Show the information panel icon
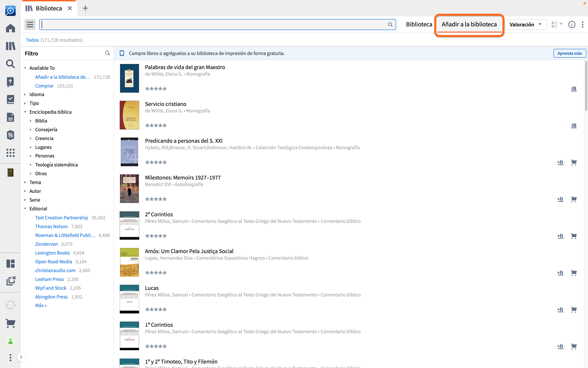 572,25
